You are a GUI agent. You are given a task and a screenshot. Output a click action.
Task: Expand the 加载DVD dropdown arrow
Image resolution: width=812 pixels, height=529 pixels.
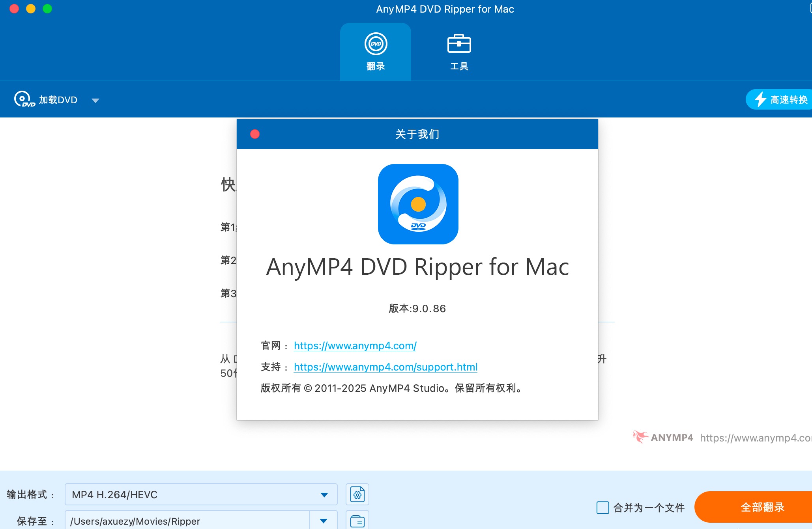pyautogui.click(x=95, y=101)
